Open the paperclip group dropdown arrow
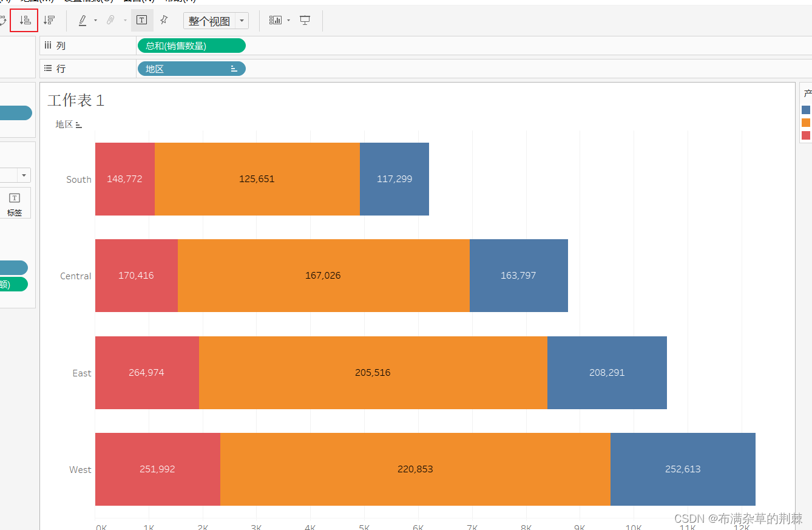The height and width of the screenshot is (530, 812). [125, 20]
